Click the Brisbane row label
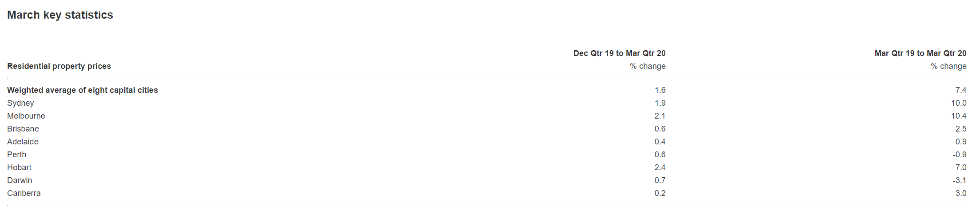Image resolution: width=980 pixels, height=215 pixels. [23, 129]
